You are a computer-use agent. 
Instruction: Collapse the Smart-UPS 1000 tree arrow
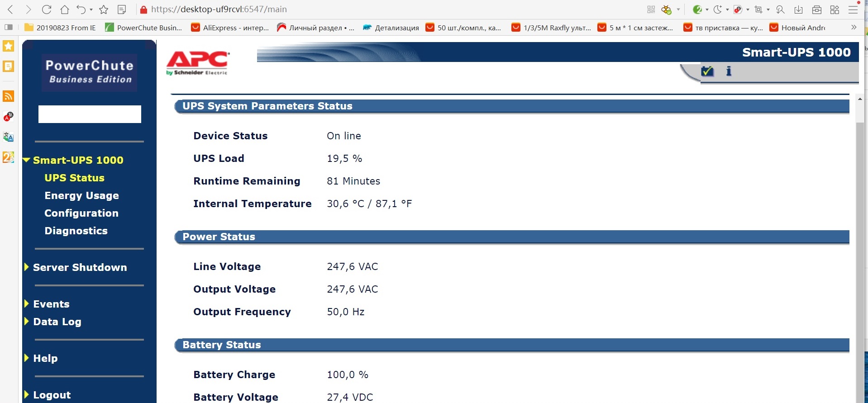click(27, 160)
